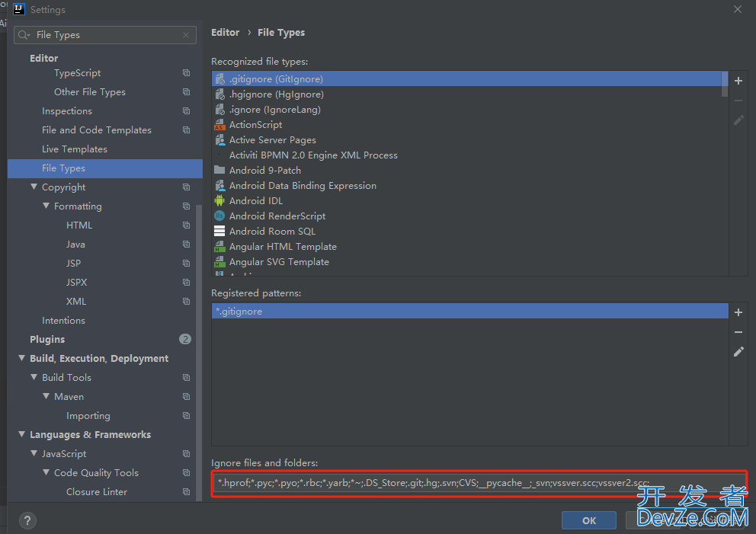
Task: Click File and Code Templates project icon
Action: coord(186,130)
